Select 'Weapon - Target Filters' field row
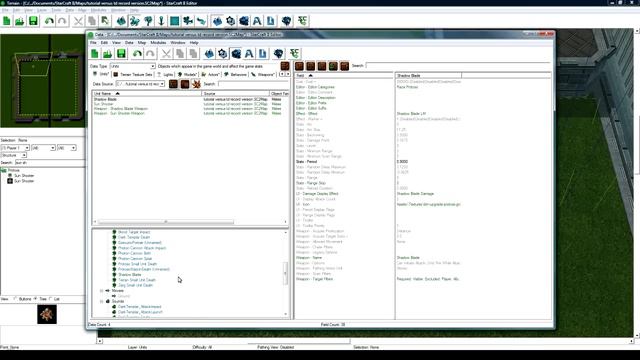Viewport: 640px width, 360px height. tap(423, 279)
